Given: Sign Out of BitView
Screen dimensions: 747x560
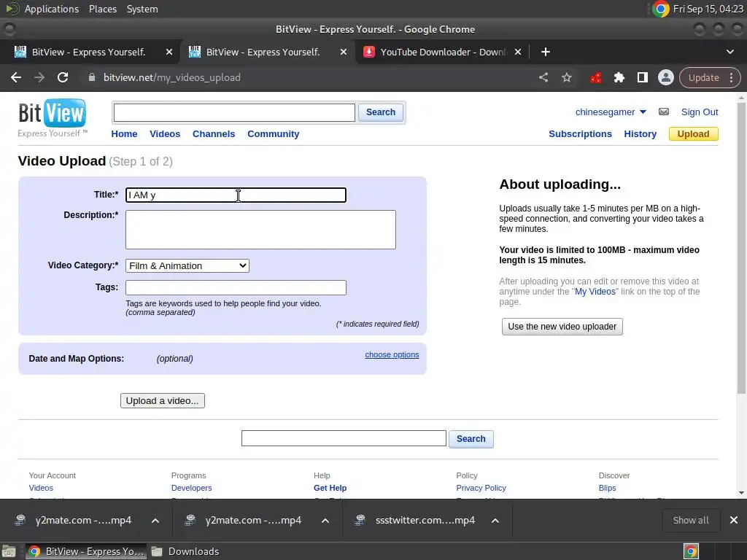Looking at the screenshot, I should click(700, 112).
